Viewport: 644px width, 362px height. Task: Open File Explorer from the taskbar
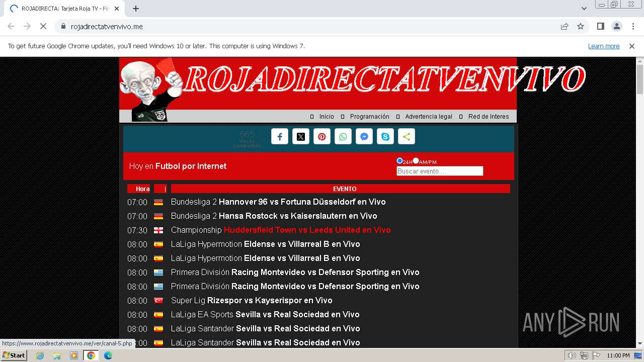tap(57, 355)
